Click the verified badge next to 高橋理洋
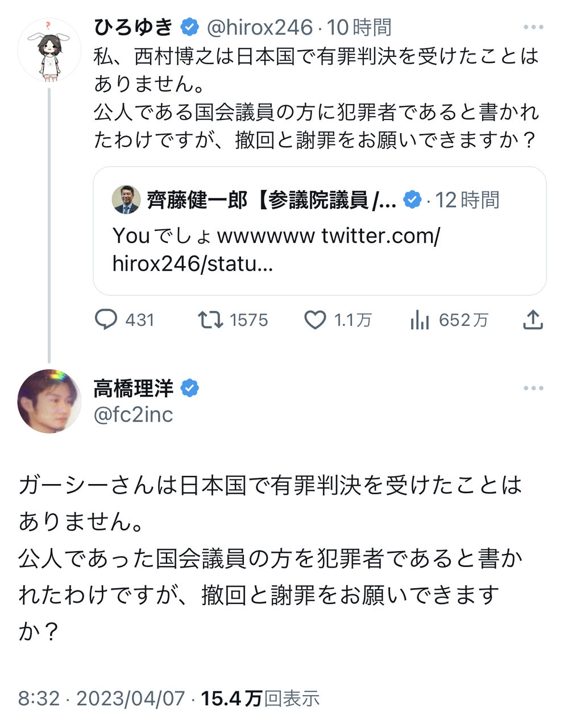This screenshot has width=564, height=728. (190, 388)
